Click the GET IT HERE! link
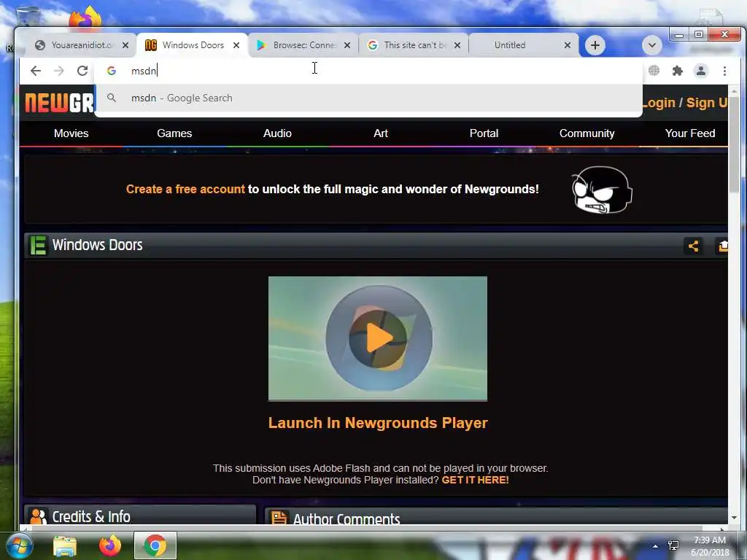Image resolution: width=747 pixels, height=560 pixels. pyautogui.click(x=475, y=480)
